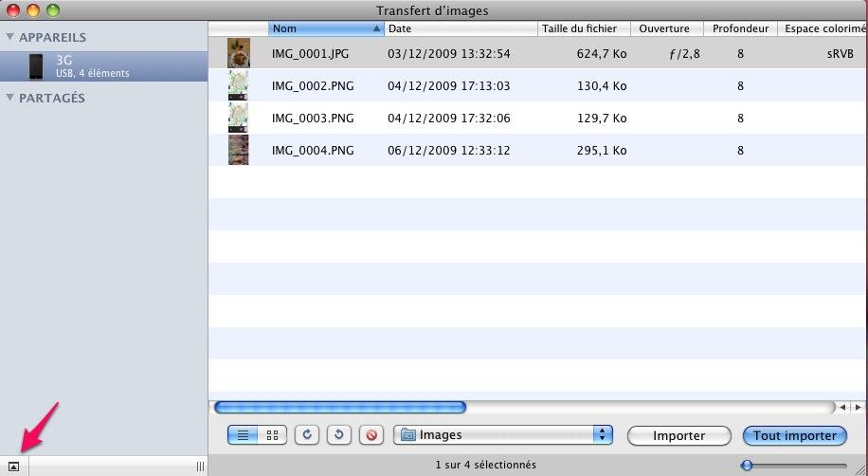Image resolution: width=868 pixels, height=476 pixels.
Task: Close the Transfert d'images window
Action: pos(12,10)
